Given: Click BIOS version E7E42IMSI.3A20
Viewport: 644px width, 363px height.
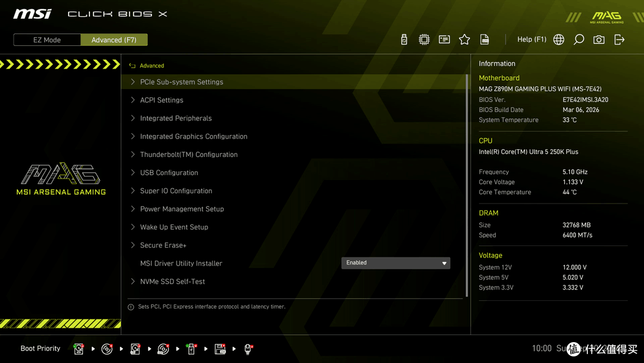Looking at the screenshot, I should [586, 100].
